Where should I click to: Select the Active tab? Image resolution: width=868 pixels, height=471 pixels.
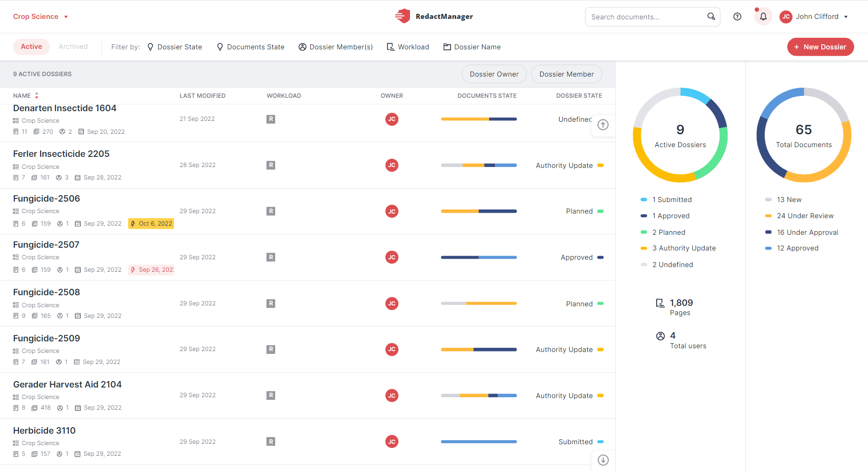coord(31,47)
